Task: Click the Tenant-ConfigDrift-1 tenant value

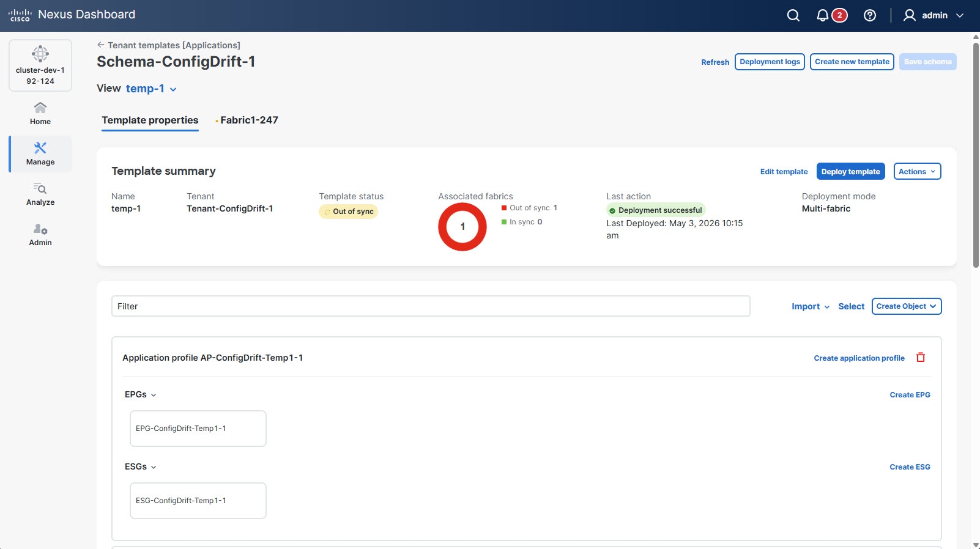Action: coord(230,208)
